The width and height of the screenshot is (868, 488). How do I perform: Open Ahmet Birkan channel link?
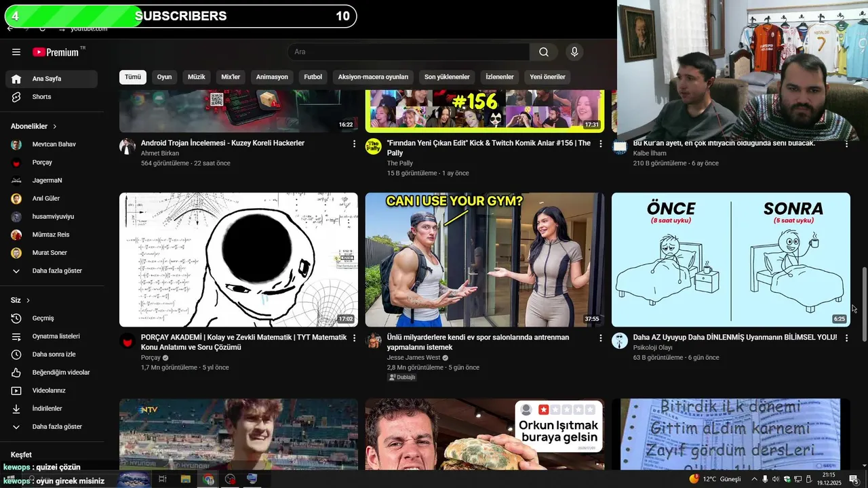pos(160,154)
